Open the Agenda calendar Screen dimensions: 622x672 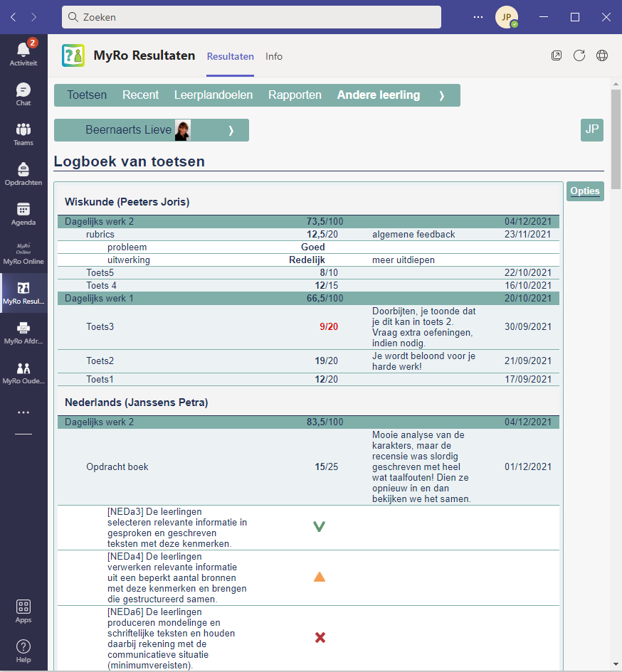coord(23,214)
